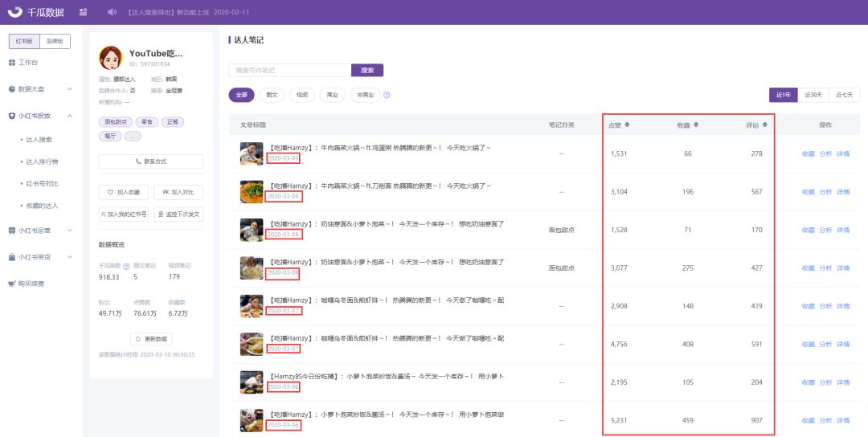Image resolution: width=868 pixels, height=437 pixels.
Task: Click the 小红书带货 shopping bag icon
Action: pyautogui.click(x=11, y=257)
